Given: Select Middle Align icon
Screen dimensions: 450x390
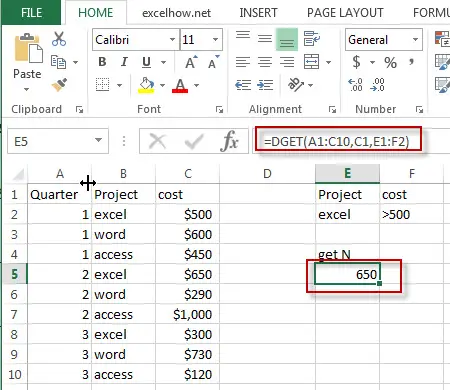Looking at the screenshot, I should [265, 39].
